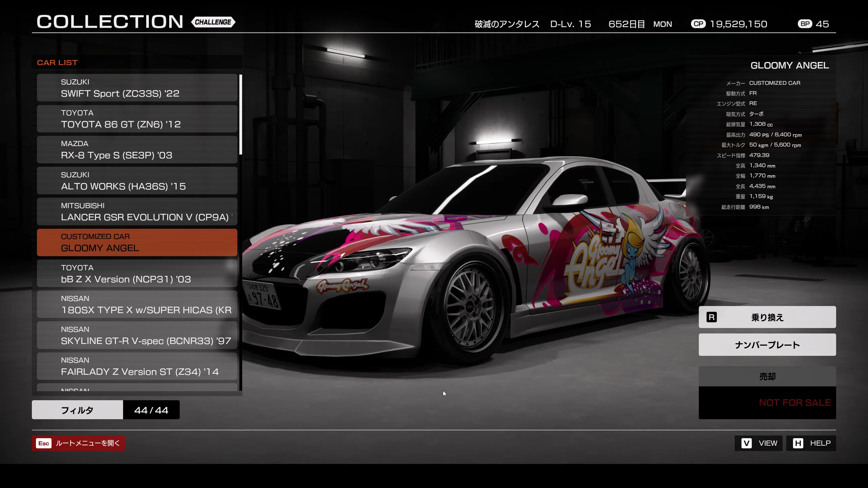Click the 1,340 mm height value
The height and width of the screenshot is (488, 868).
click(x=762, y=165)
